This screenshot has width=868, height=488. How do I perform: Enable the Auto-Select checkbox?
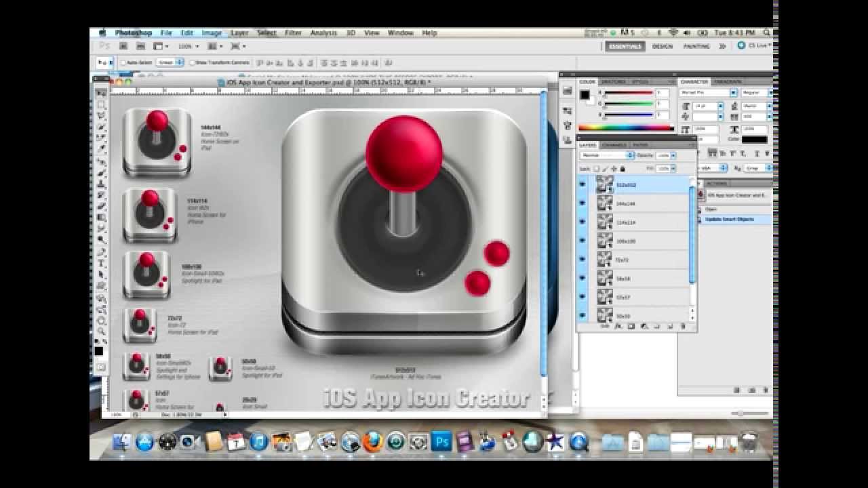click(124, 62)
